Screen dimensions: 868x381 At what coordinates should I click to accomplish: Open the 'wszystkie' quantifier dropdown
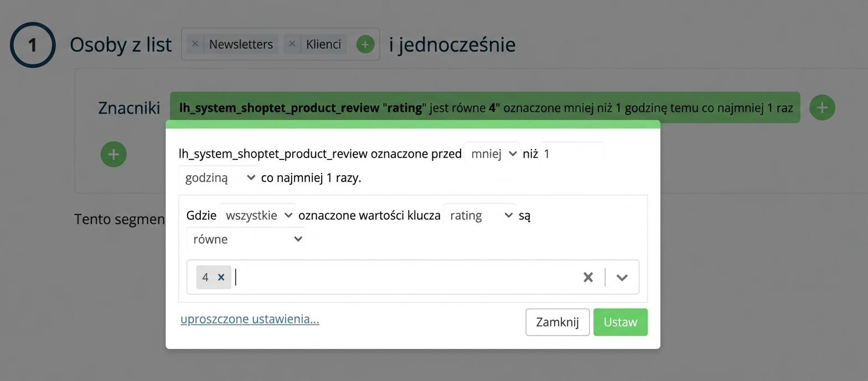click(257, 215)
